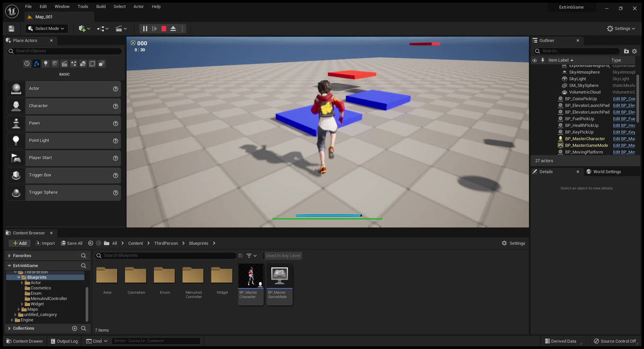
Task: Collapse the Blueprints folder in the source tree
Action: (18, 277)
